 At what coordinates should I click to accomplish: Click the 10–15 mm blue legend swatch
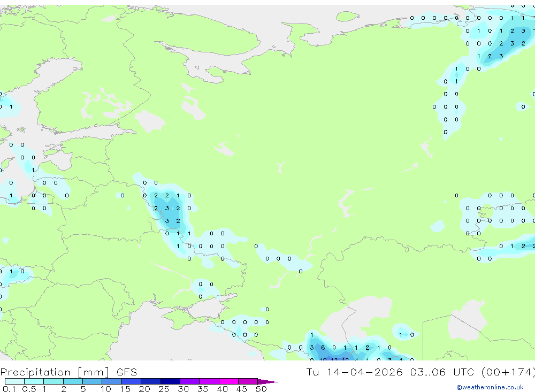coord(112,381)
